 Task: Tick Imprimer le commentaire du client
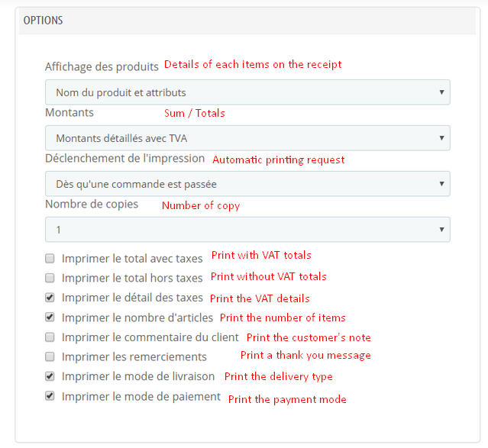click(x=50, y=337)
